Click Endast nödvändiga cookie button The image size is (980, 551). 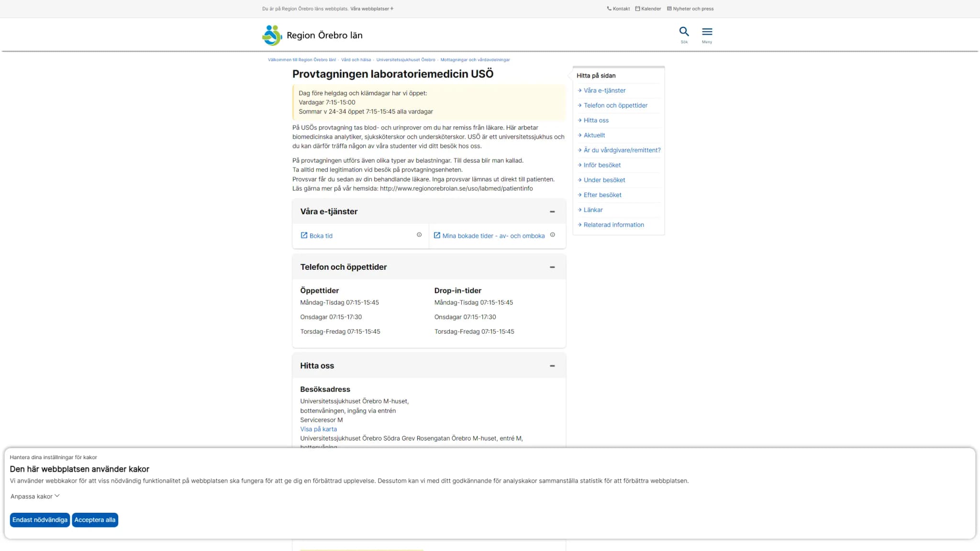pyautogui.click(x=40, y=520)
